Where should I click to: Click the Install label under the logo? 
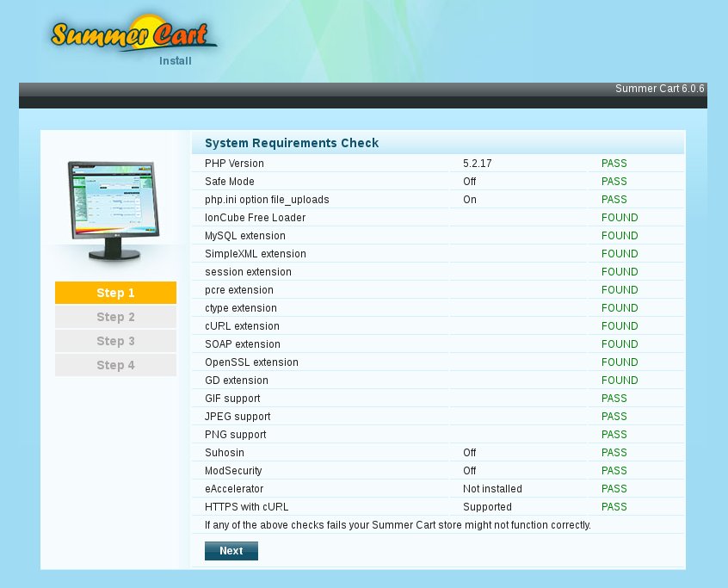(176, 61)
